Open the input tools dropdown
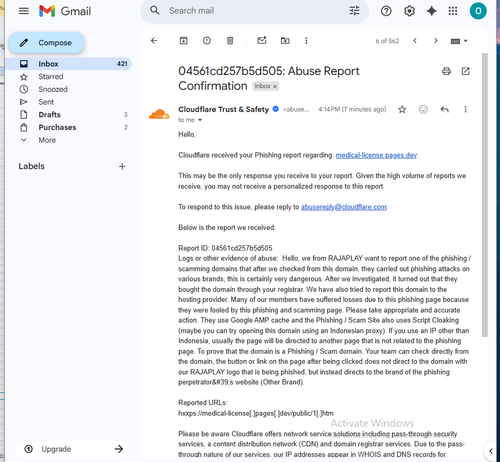Screen dimensions: 500x462 [459, 41]
